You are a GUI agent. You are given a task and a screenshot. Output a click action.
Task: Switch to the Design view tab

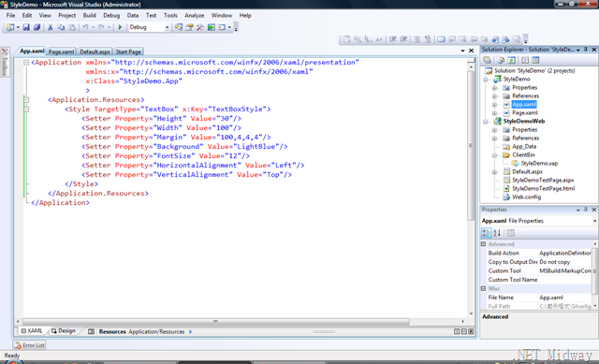[64, 331]
